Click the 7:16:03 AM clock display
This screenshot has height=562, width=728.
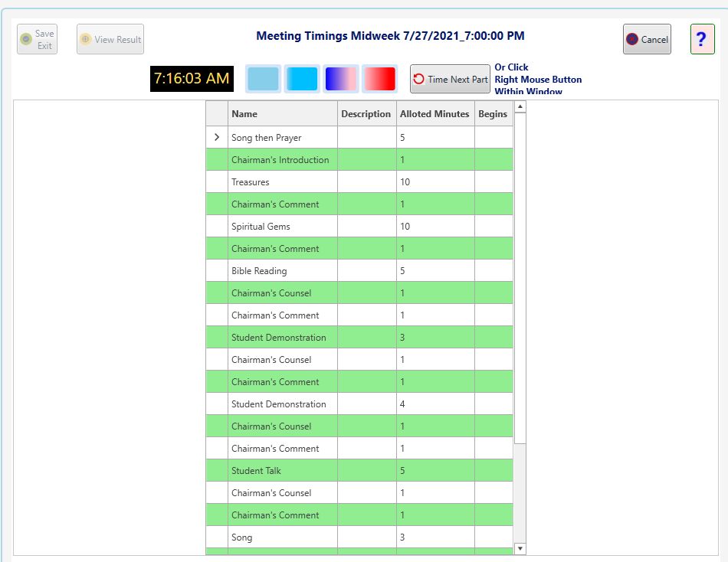192,79
